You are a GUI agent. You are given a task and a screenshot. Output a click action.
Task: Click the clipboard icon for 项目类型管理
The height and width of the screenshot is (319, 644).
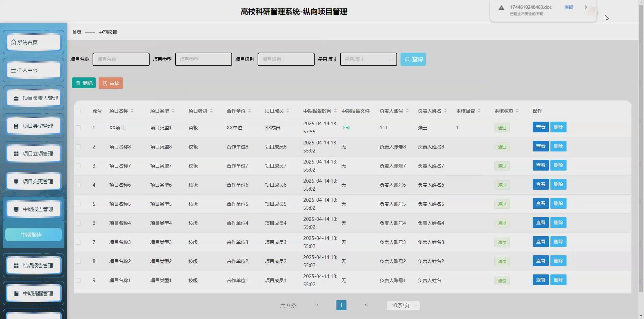coord(16,126)
